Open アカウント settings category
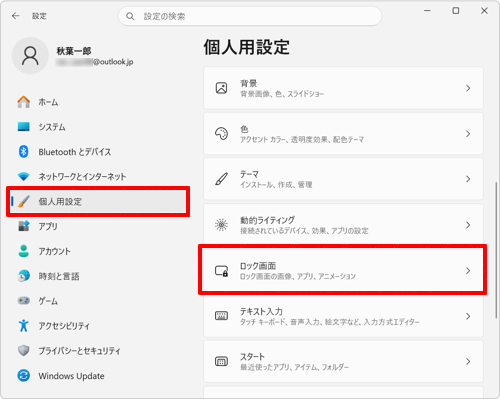The image size is (500, 399). [98, 251]
